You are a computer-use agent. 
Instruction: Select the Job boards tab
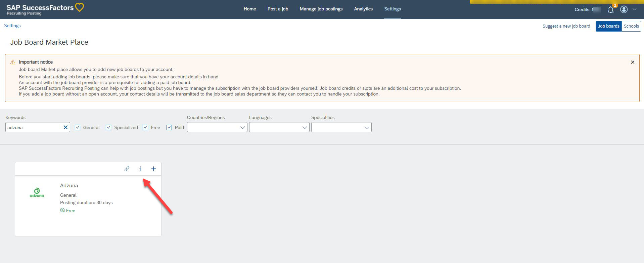click(609, 26)
